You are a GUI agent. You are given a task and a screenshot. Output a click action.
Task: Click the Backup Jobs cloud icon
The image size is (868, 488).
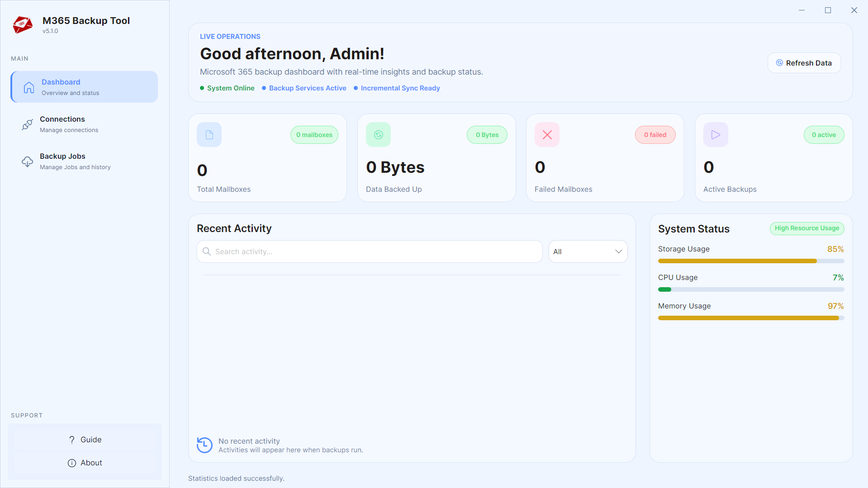[27, 161]
